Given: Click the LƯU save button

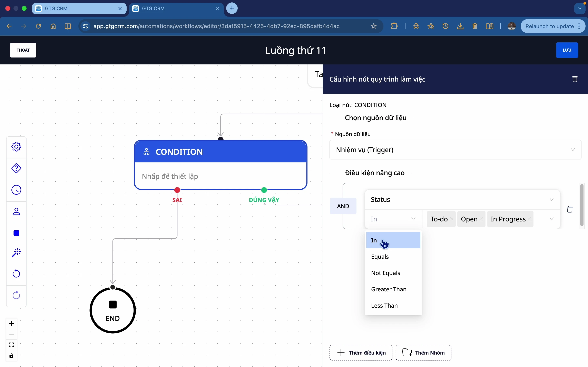Looking at the screenshot, I should 567,50.
